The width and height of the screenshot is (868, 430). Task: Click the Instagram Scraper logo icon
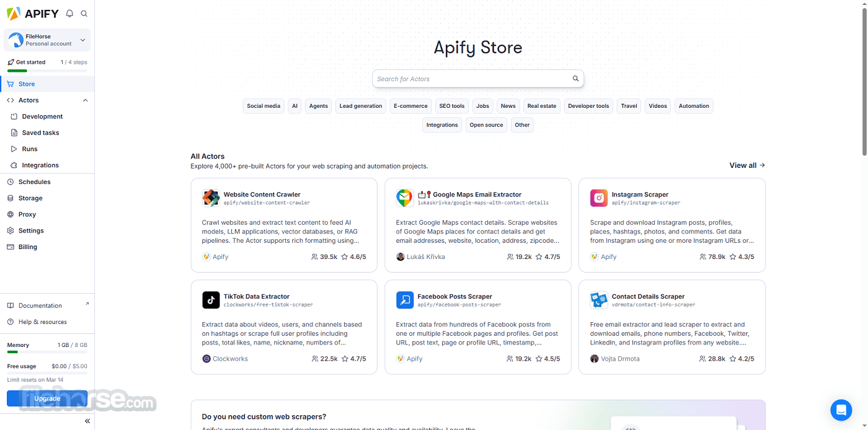(599, 198)
